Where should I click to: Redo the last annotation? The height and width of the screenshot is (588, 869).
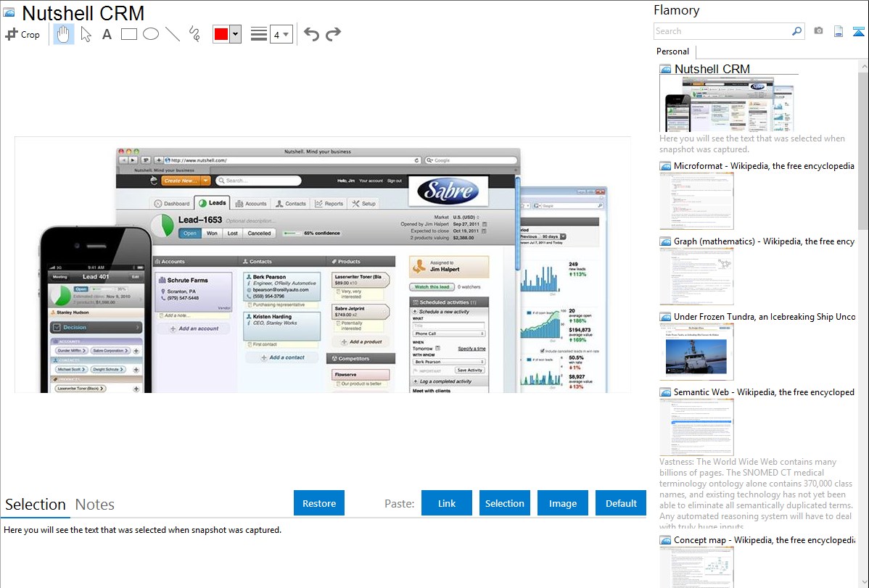click(x=333, y=34)
